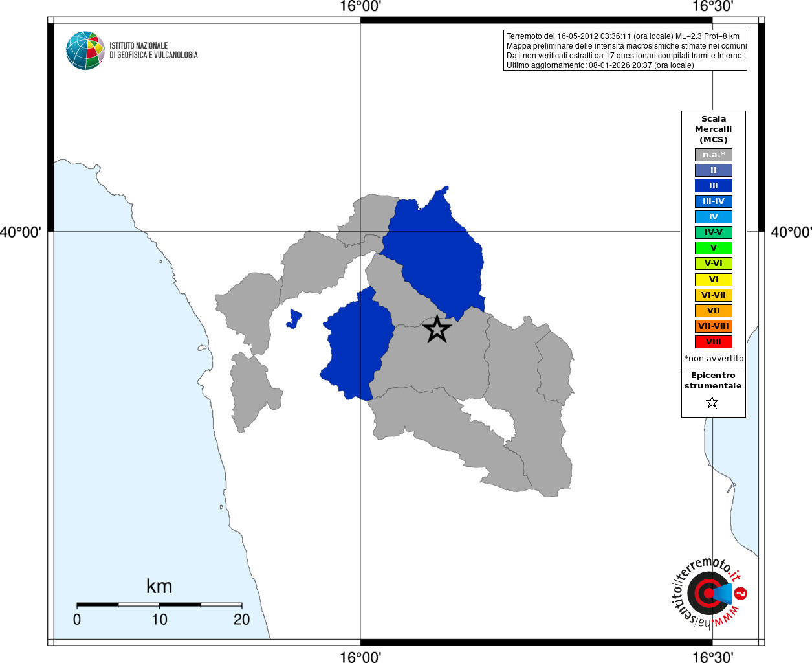Screen dimensions: 812x663
Task: Click the small blue island municipality
Action: click(x=294, y=319)
